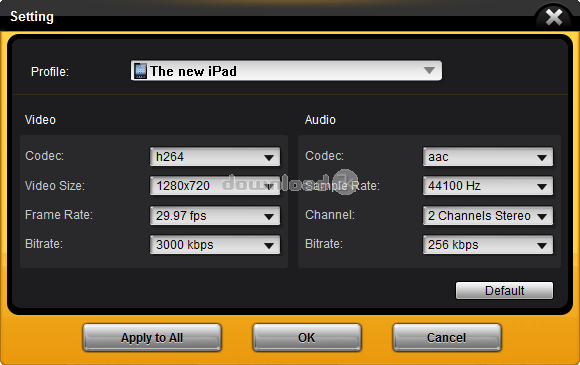Close the Setting dialog with X
Screen dimensions: 580x365
click(554, 17)
